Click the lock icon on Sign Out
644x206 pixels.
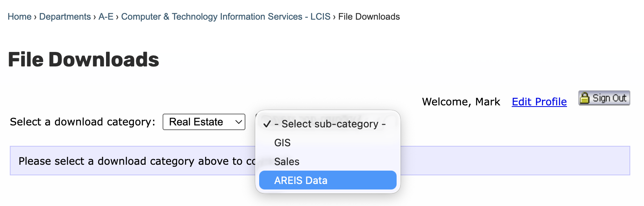pos(585,98)
